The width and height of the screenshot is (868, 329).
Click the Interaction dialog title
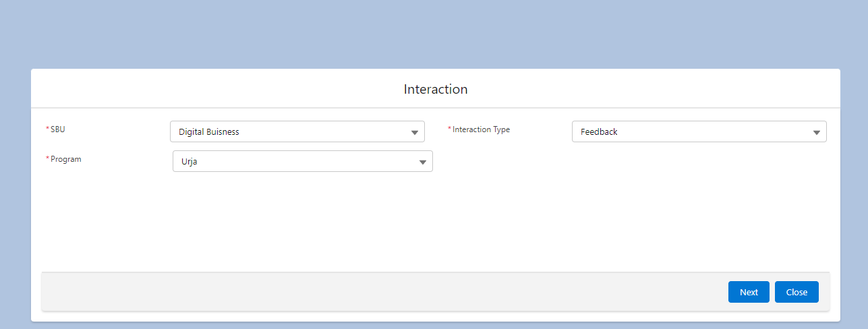(436, 89)
